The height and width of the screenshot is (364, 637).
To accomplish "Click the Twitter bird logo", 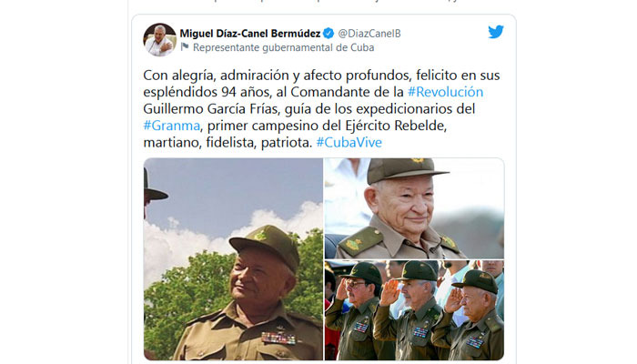I will coord(496,32).
